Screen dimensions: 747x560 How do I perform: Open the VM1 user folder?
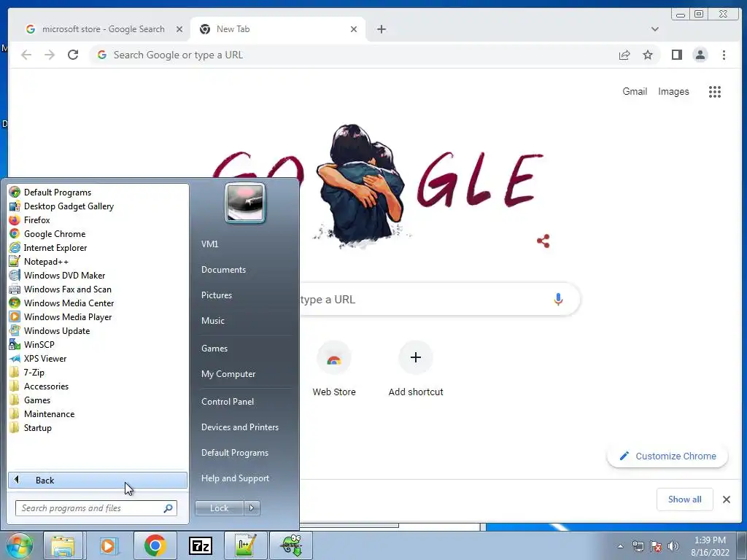click(x=209, y=244)
